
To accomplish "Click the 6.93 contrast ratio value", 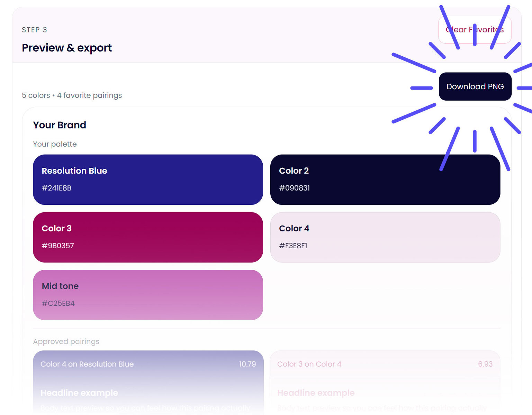I will click(x=485, y=364).
